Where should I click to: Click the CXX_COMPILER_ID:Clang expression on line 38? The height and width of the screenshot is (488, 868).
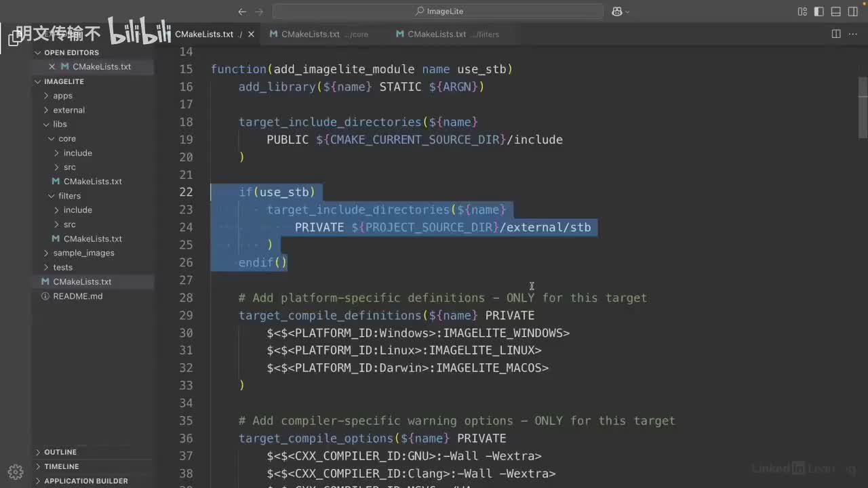coord(411,474)
